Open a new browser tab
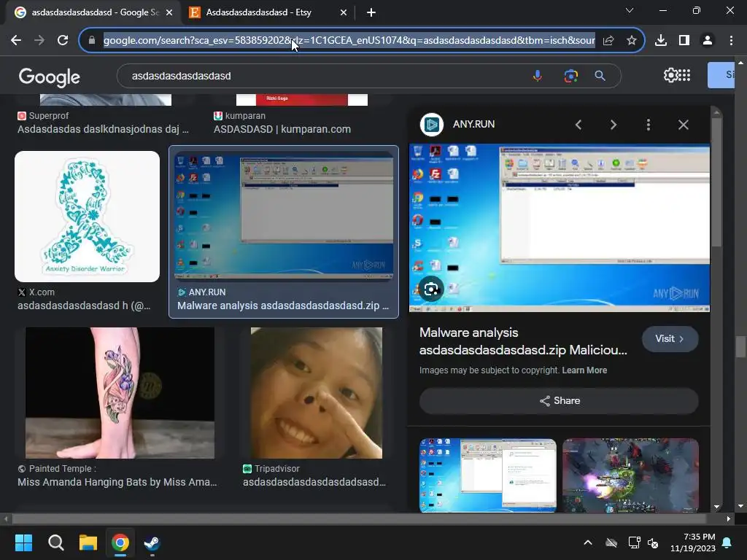The height and width of the screenshot is (560, 747). point(371,13)
